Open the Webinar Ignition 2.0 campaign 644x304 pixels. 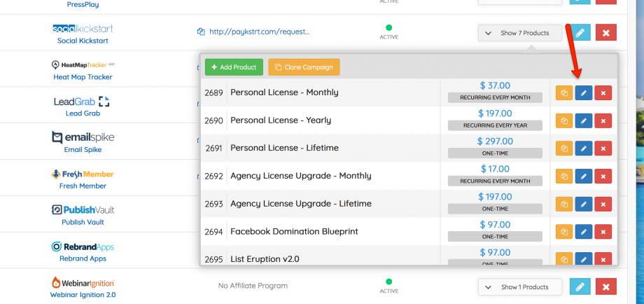point(83,295)
